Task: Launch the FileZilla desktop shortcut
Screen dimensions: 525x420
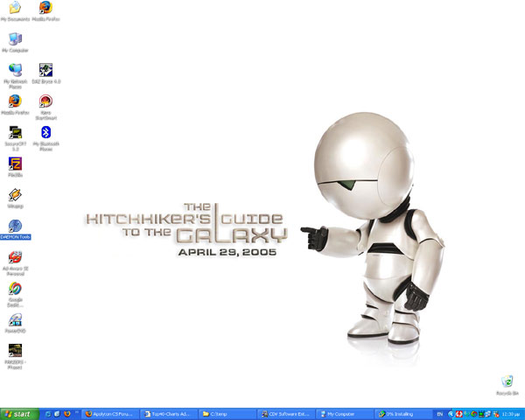Action: 15,164
